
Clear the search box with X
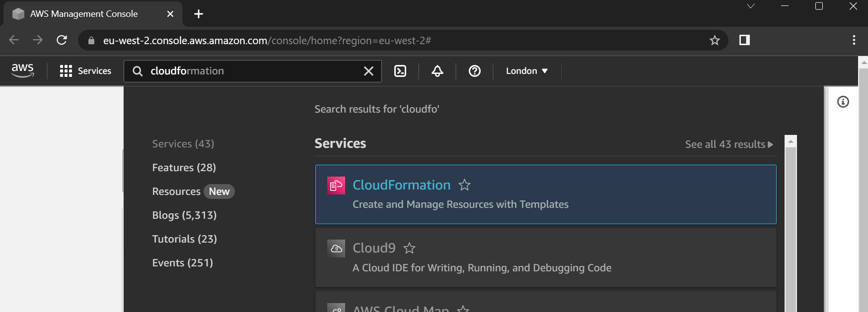click(368, 71)
